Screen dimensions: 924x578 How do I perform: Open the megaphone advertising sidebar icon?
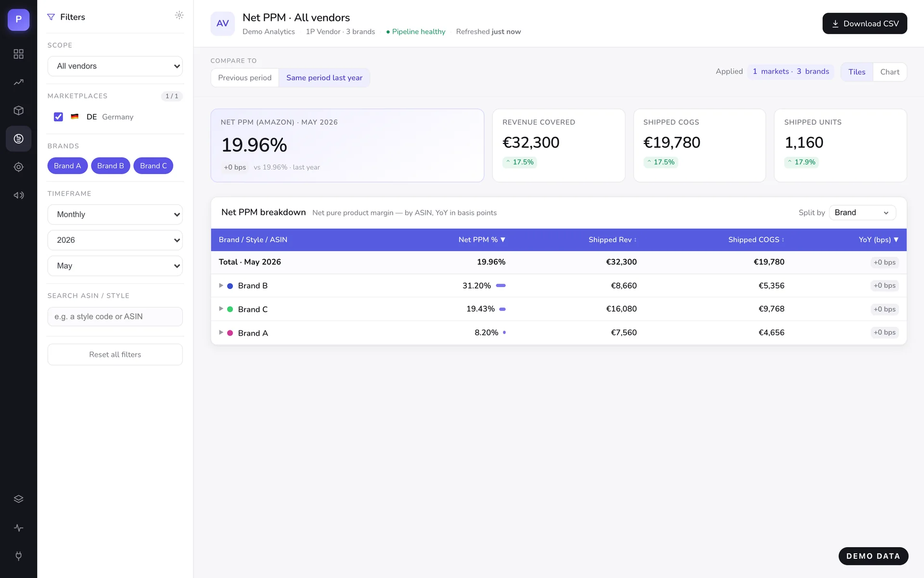pyautogui.click(x=18, y=195)
